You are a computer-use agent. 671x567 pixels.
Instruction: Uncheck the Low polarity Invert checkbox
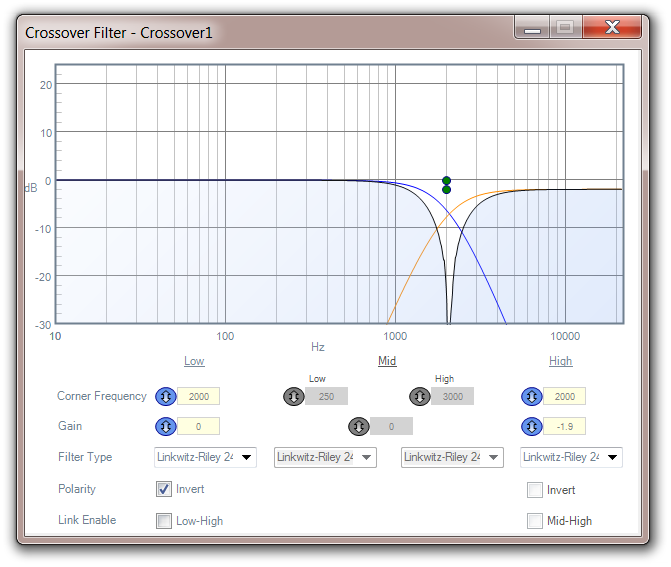164,489
